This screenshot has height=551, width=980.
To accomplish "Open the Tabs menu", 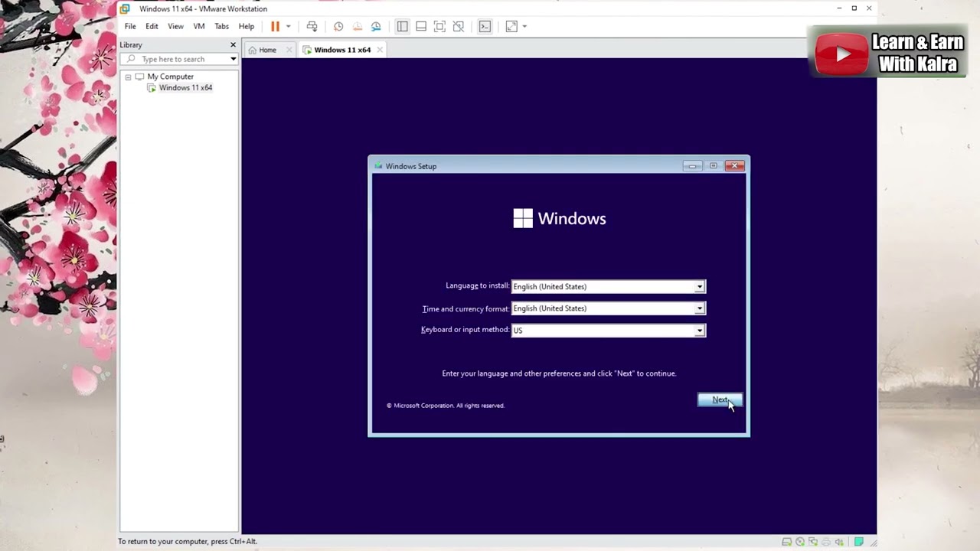I will pyautogui.click(x=221, y=26).
